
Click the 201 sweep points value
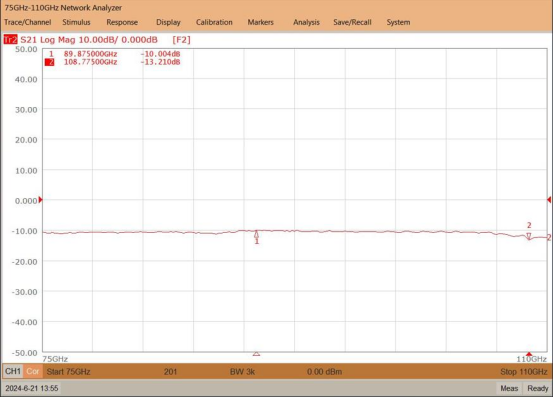(x=170, y=372)
